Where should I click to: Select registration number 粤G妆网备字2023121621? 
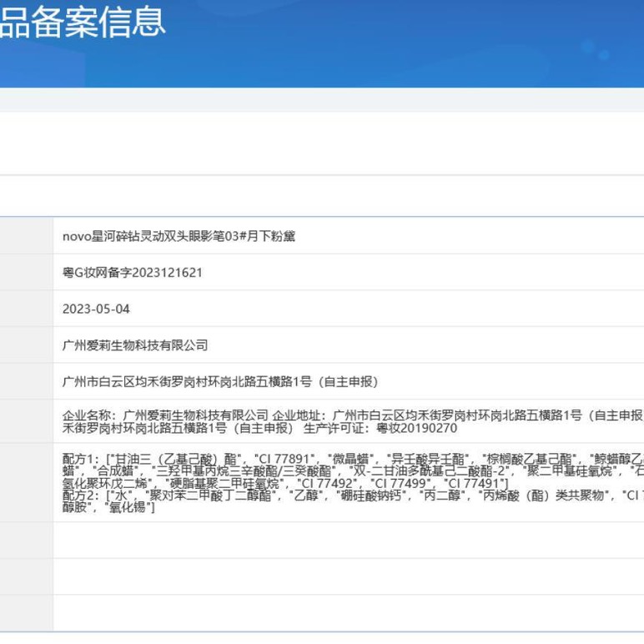tap(133, 273)
